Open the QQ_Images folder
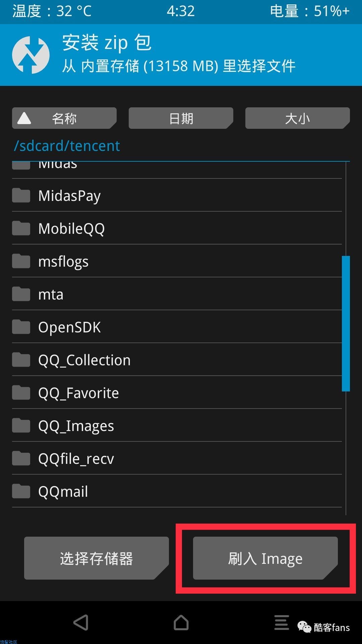The width and height of the screenshot is (362, 644). tap(177, 425)
